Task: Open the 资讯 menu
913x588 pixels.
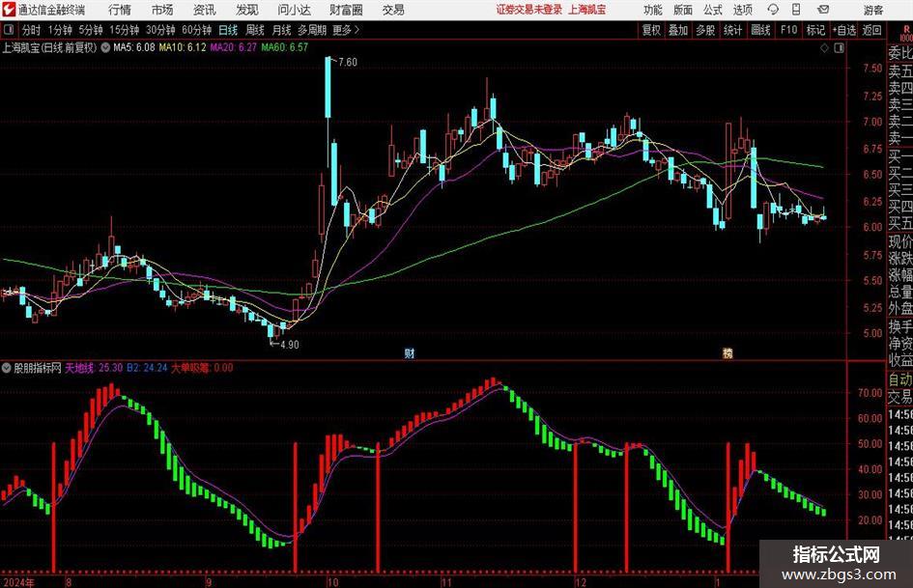Action: tap(205, 10)
